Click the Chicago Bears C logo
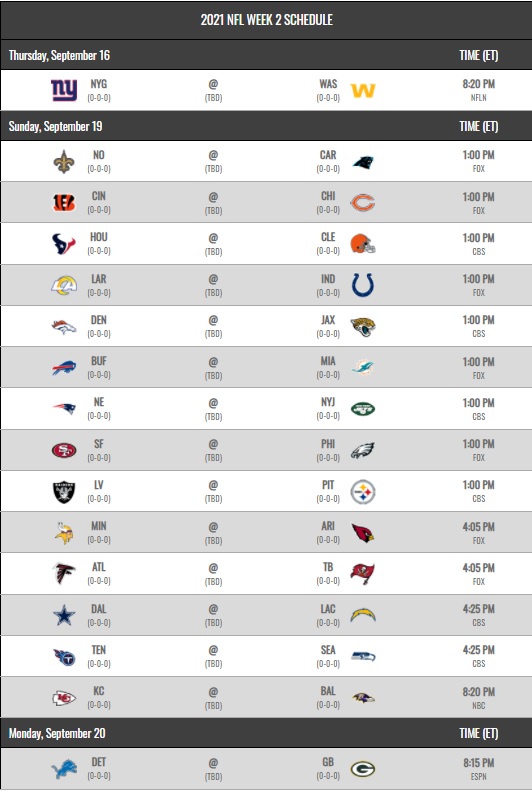 (x=363, y=203)
